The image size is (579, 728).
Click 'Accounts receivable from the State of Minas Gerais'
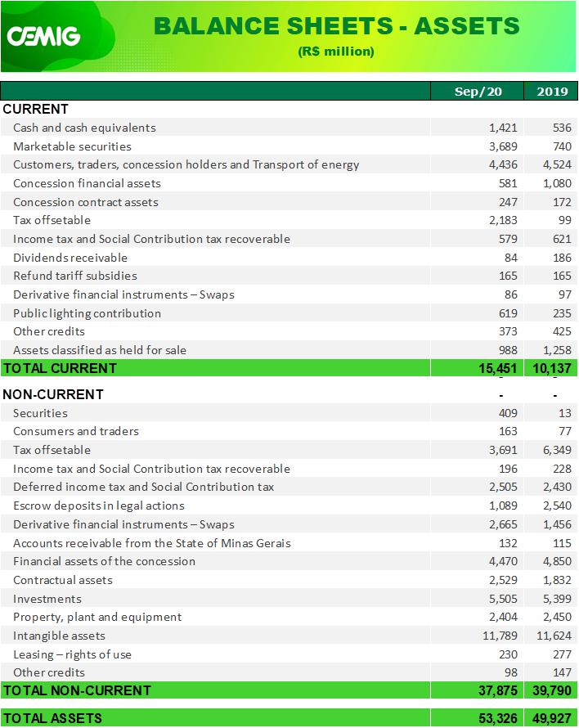point(152,543)
